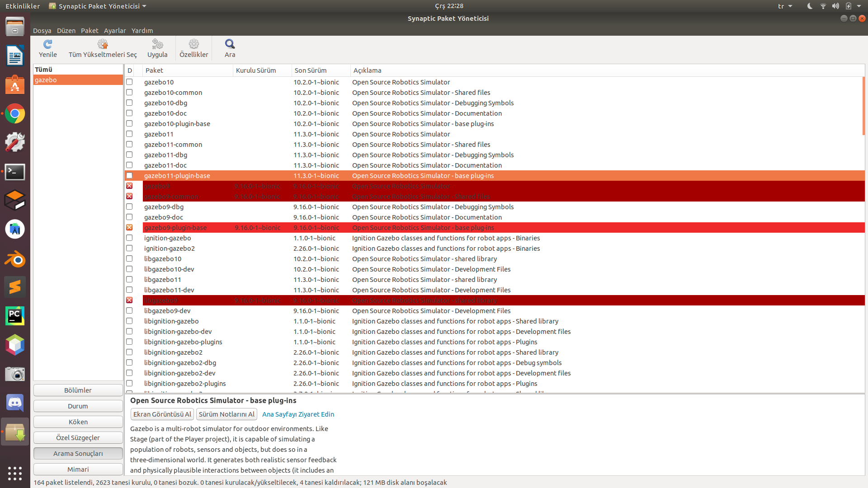Launch Google Chrome from dock
Image resolution: width=868 pixels, height=488 pixels.
(x=15, y=114)
